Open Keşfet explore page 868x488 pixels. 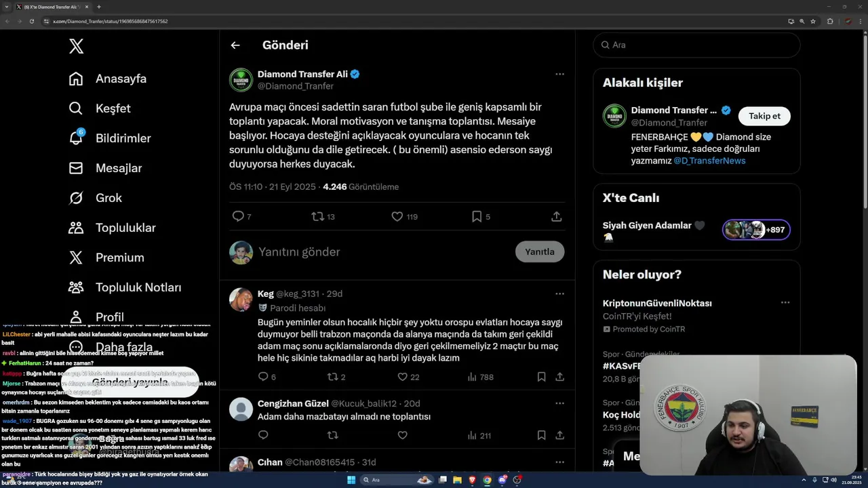pyautogui.click(x=100, y=108)
